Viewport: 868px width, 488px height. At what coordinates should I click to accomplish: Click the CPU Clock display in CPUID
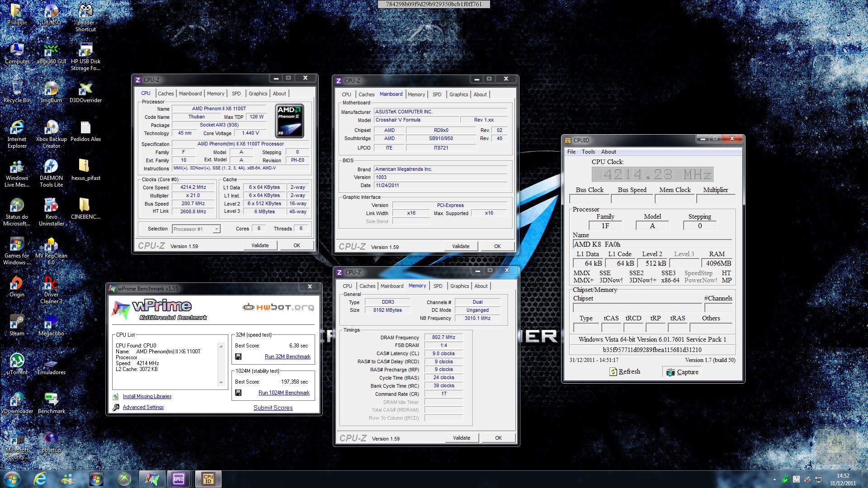coord(653,174)
